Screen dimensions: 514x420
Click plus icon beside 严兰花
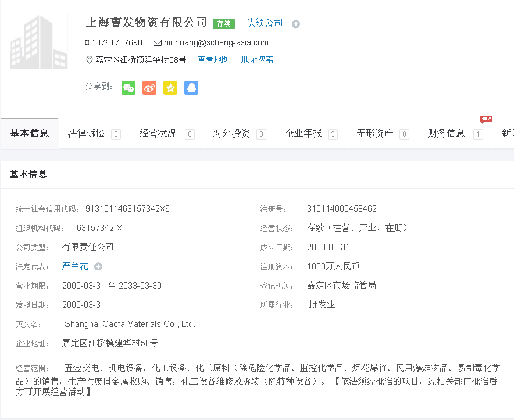[98, 266]
